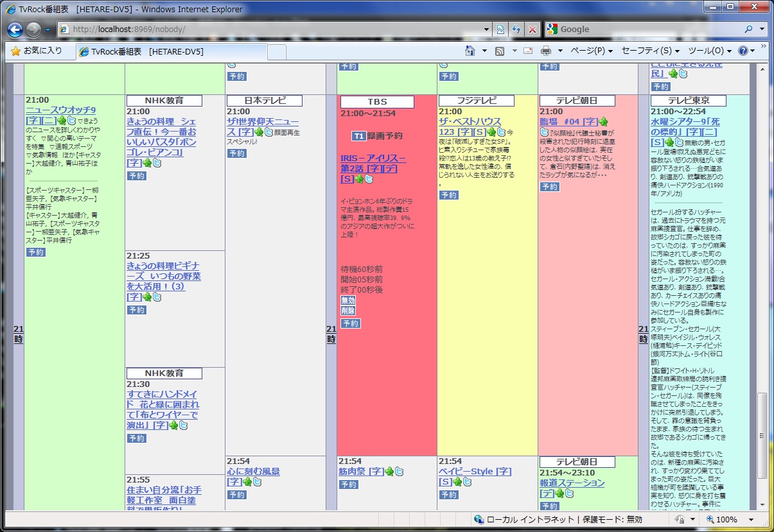The image size is (774, 532).
Task: Click the Print icon in the command bar
Action: tap(546, 51)
